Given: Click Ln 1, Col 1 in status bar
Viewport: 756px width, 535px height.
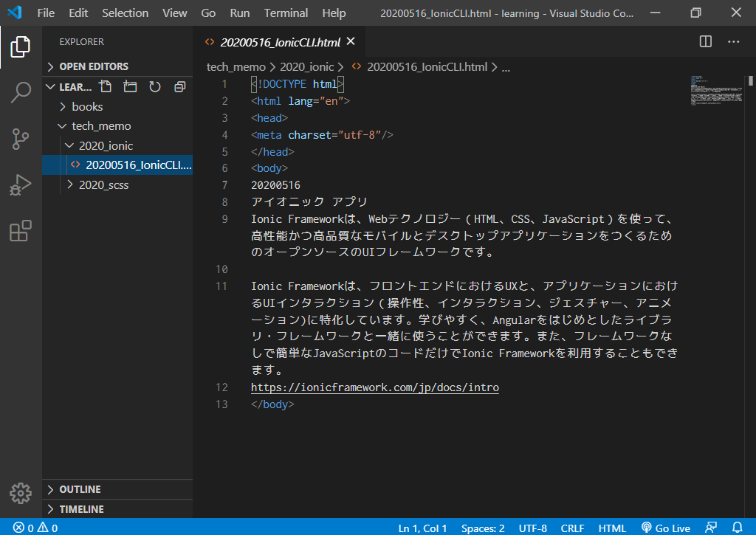Looking at the screenshot, I should 422,528.
